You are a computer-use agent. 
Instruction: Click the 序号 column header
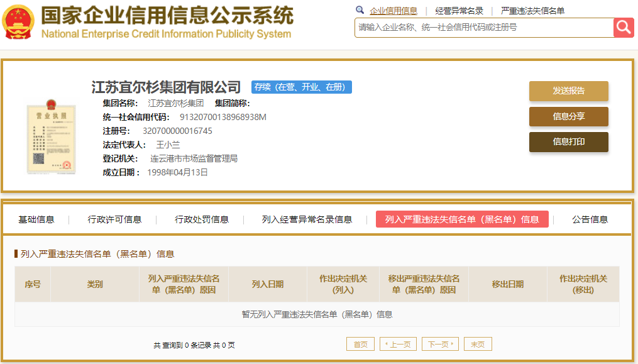click(x=33, y=284)
